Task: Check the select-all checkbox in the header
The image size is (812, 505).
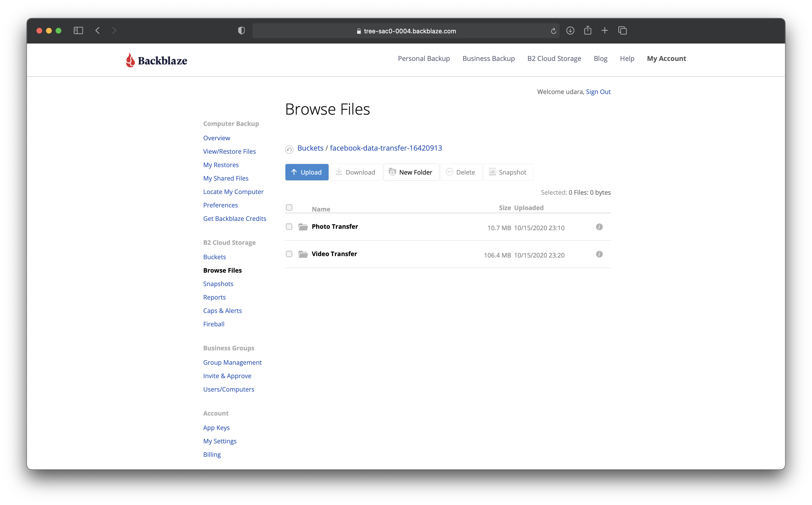Action: (289, 207)
